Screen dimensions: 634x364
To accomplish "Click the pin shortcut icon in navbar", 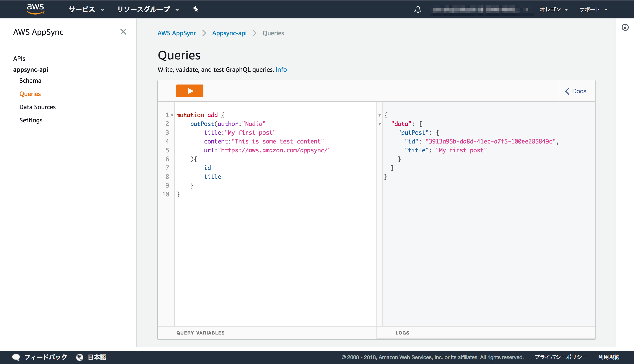I will pyautogui.click(x=196, y=9).
